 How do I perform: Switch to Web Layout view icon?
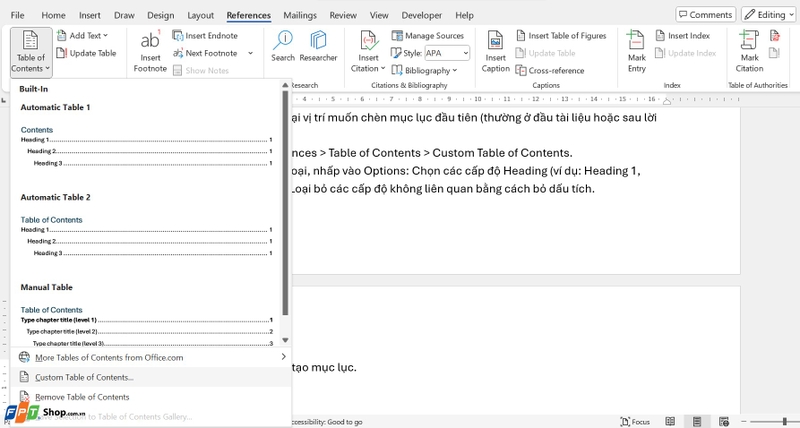coord(723,421)
